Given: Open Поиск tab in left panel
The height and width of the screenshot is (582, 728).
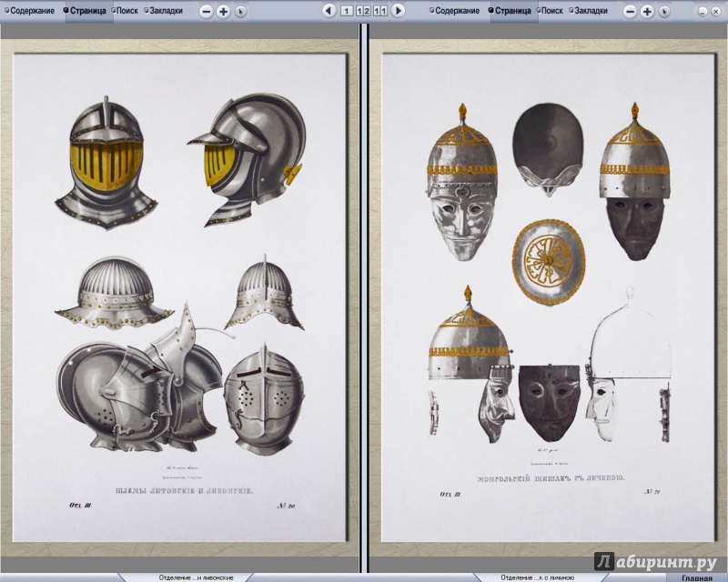Looking at the screenshot, I should click(x=126, y=10).
